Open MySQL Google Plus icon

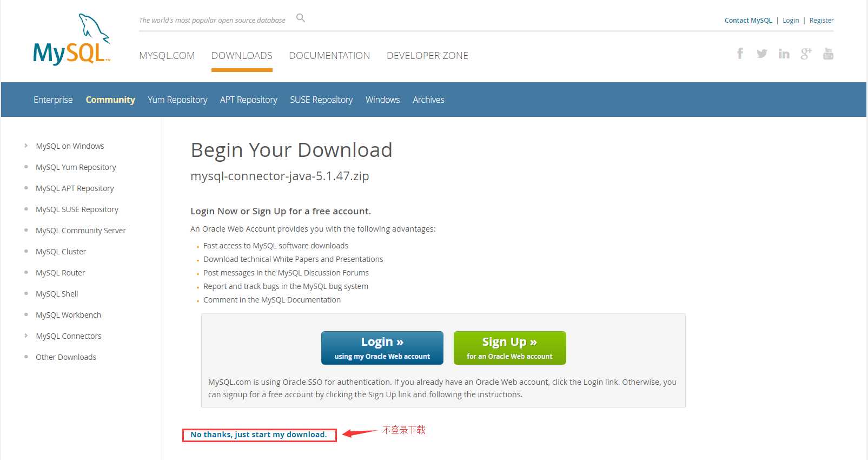click(x=806, y=54)
